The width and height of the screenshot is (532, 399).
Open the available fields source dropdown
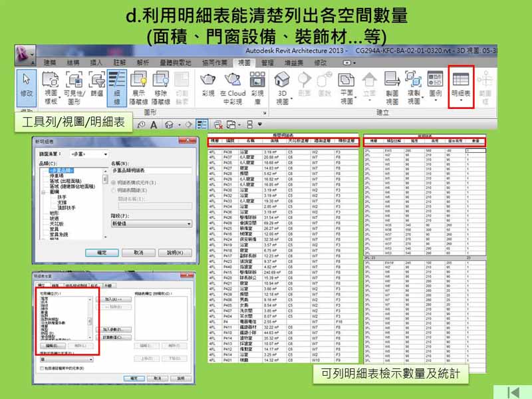pos(66,359)
